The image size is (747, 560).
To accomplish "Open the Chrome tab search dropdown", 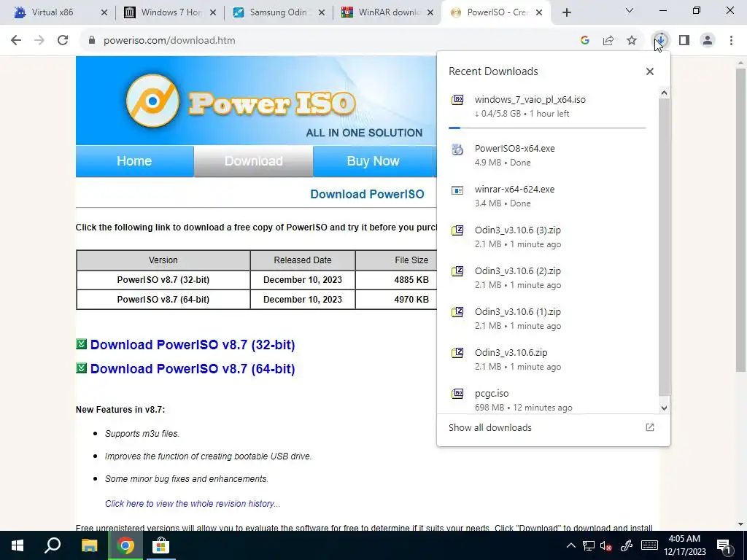I will pyautogui.click(x=630, y=10).
